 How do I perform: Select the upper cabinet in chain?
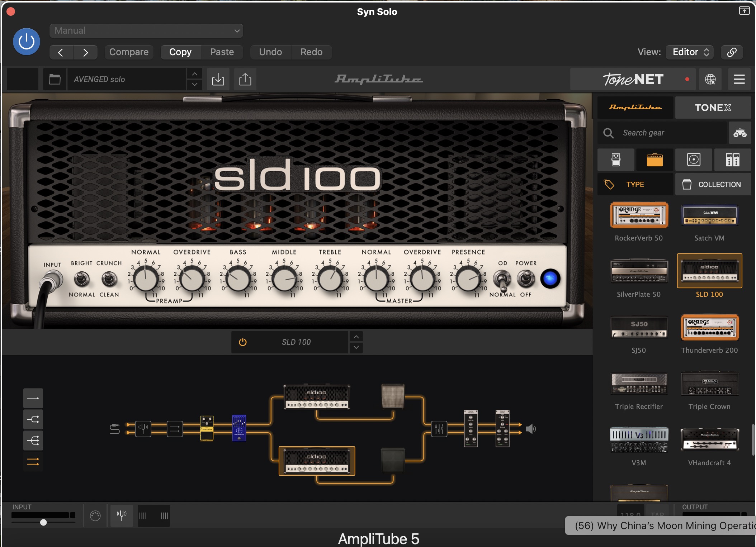393,396
